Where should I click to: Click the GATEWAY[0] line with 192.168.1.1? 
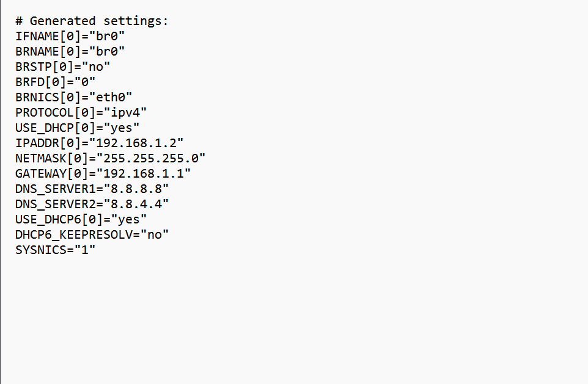pos(103,174)
